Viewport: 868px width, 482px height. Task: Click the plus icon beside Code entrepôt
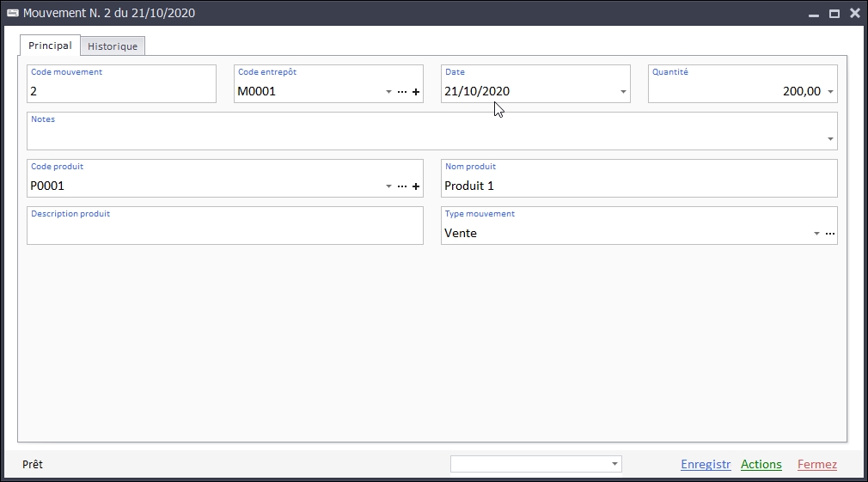416,92
